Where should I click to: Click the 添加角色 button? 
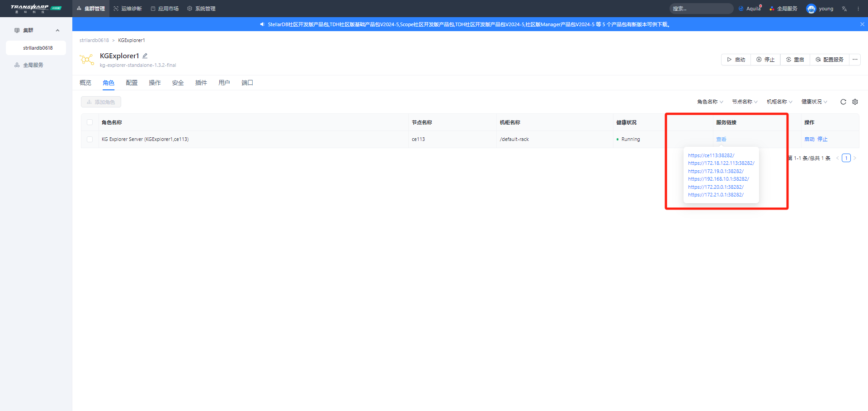coord(101,102)
